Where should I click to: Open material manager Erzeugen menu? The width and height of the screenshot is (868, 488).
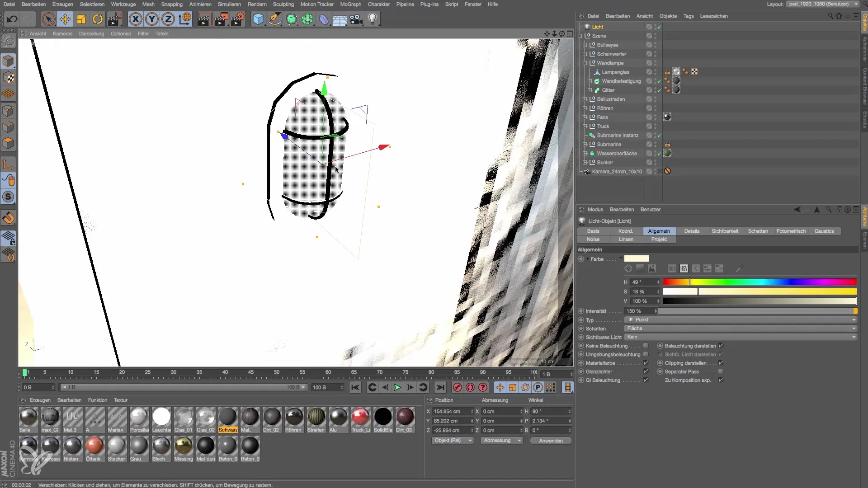pos(40,400)
